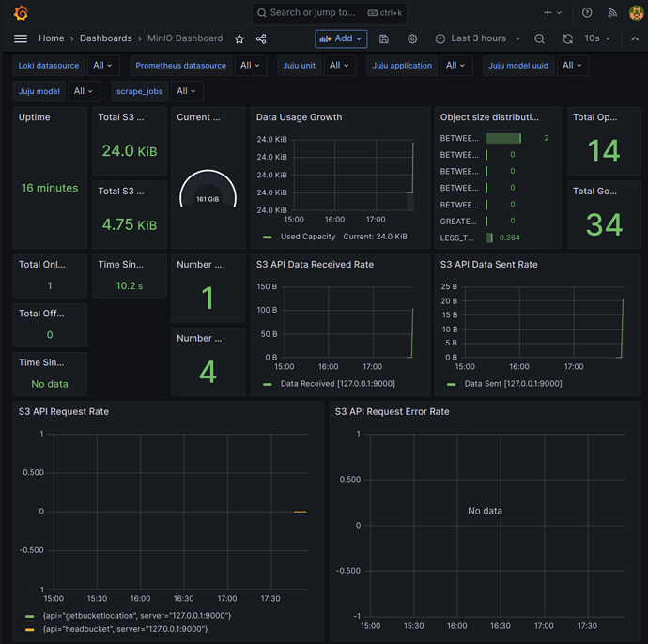
Task: Expand Juju unit All dropdown
Action: [x=340, y=66]
